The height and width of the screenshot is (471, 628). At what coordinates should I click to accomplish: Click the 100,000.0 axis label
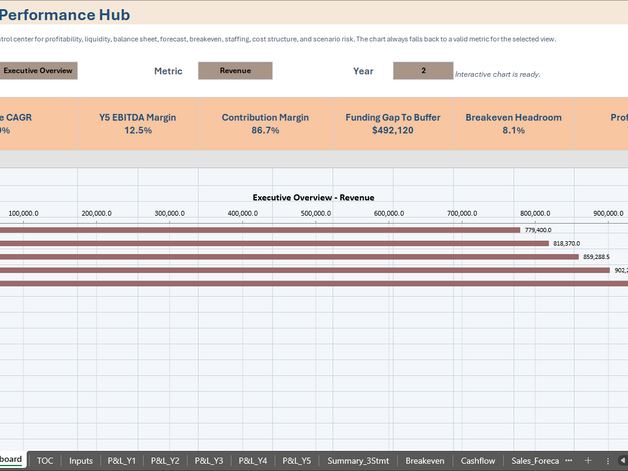23,213
